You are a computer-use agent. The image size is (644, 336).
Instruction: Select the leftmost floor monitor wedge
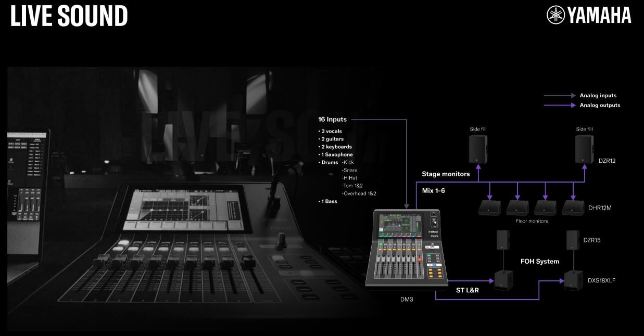click(x=489, y=208)
